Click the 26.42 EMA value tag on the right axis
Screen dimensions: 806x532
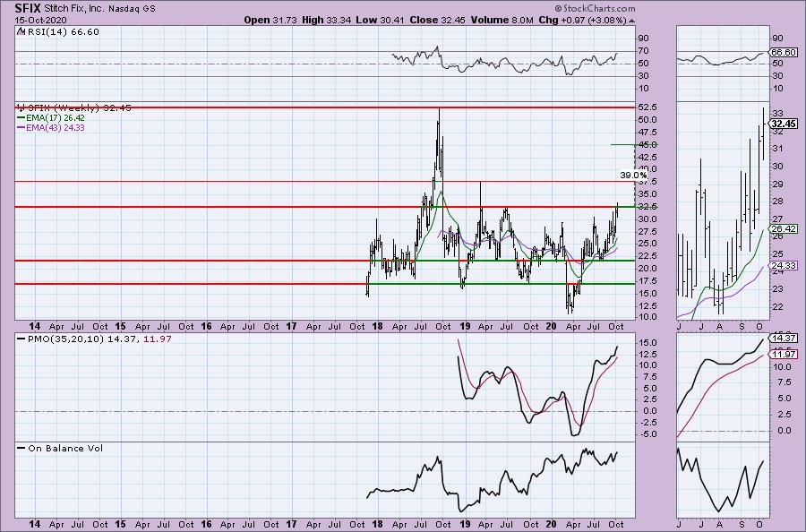tap(785, 229)
